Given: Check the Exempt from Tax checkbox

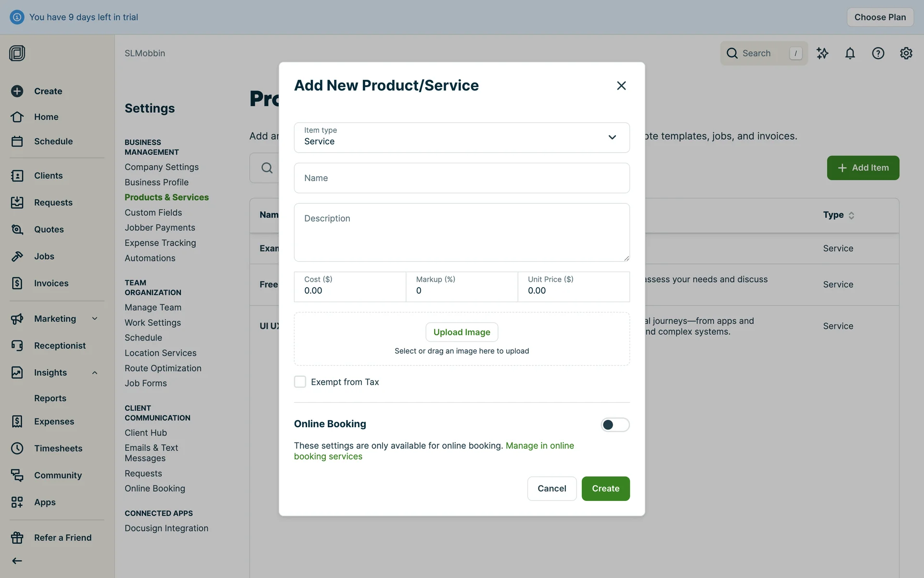Looking at the screenshot, I should pyautogui.click(x=300, y=382).
